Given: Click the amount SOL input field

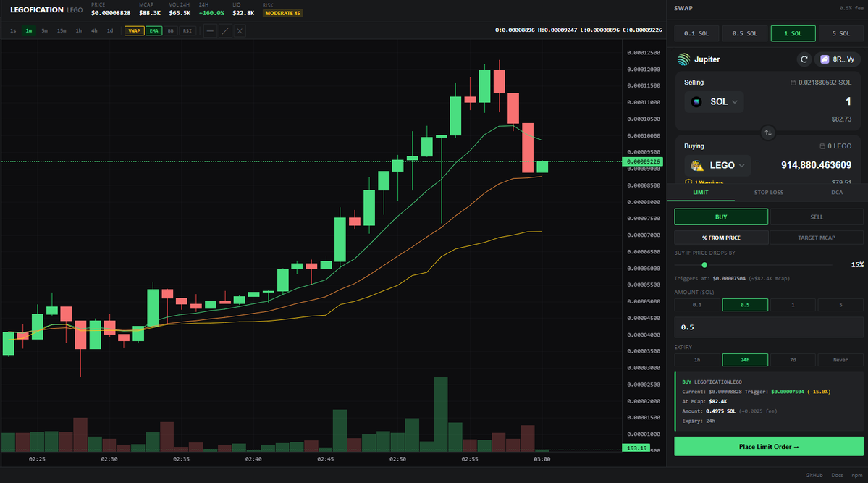Looking at the screenshot, I should pos(768,327).
